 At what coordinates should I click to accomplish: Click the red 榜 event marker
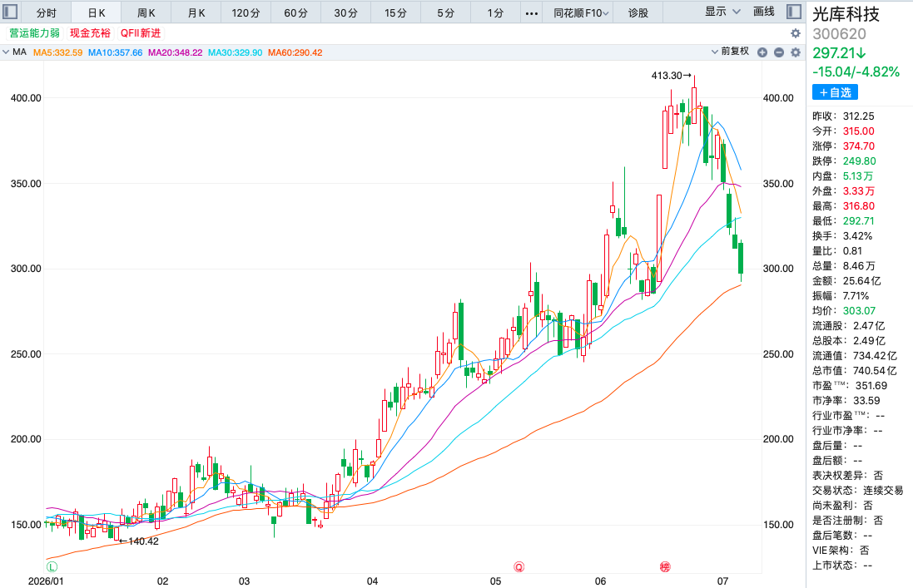tap(665, 566)
